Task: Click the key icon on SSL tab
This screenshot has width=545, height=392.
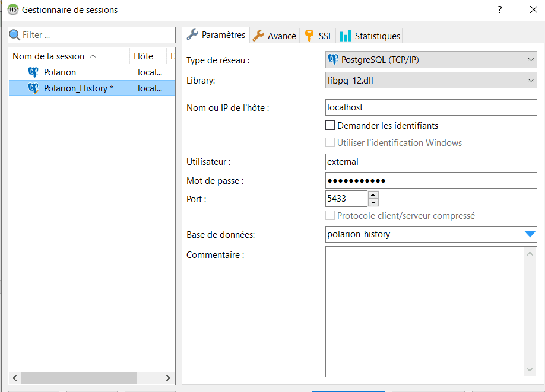Action: (x=309, y=36)
